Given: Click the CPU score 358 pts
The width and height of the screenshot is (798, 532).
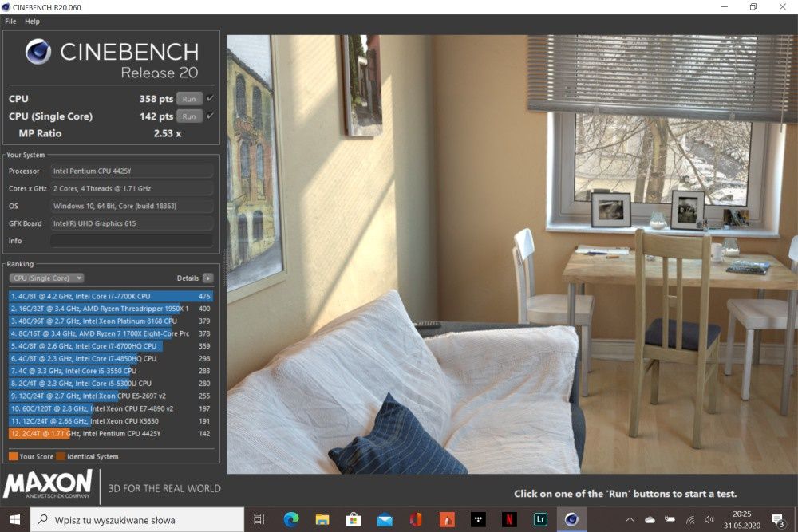Looking at the screenshot, I should [156, 99].
